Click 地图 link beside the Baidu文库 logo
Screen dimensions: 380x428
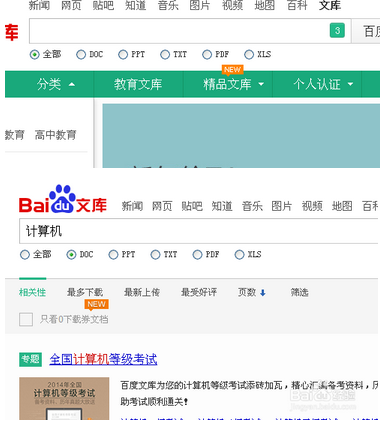point(342,206)
